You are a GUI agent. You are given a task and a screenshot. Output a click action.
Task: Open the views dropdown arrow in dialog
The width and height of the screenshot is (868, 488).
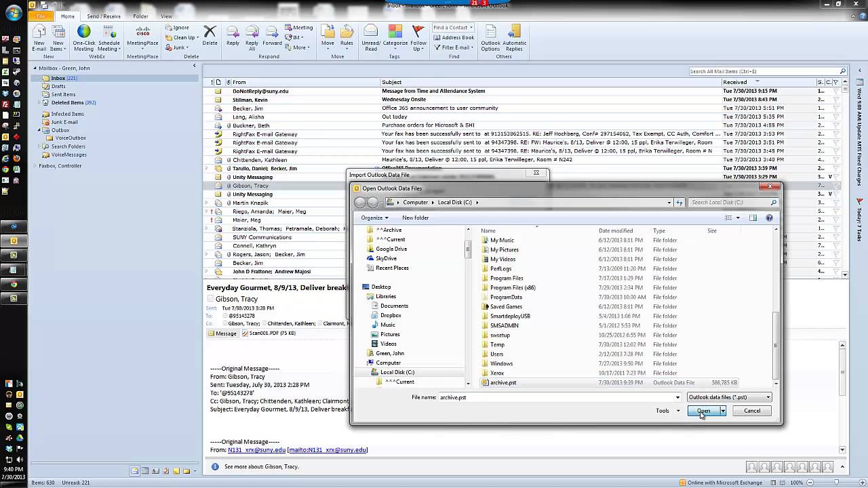738,218
